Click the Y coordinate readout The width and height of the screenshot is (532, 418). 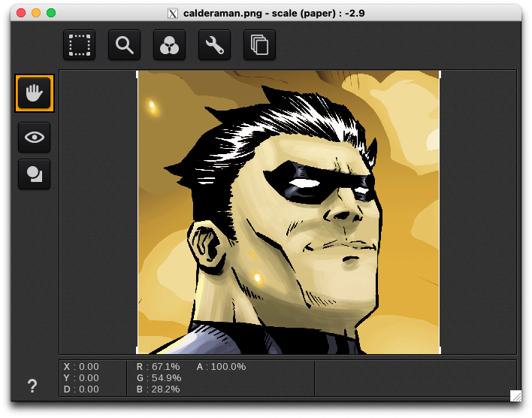click(81, 378)
